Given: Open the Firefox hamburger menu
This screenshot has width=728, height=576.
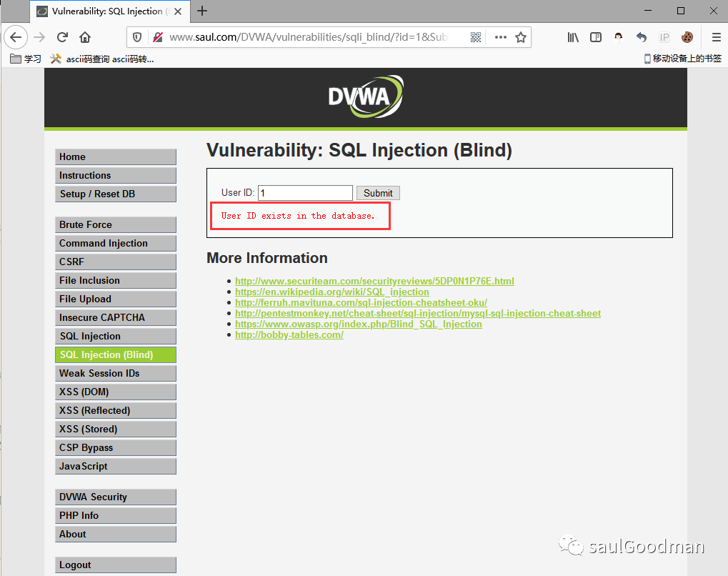Looking at the screenshot, I should click(717, 37).
